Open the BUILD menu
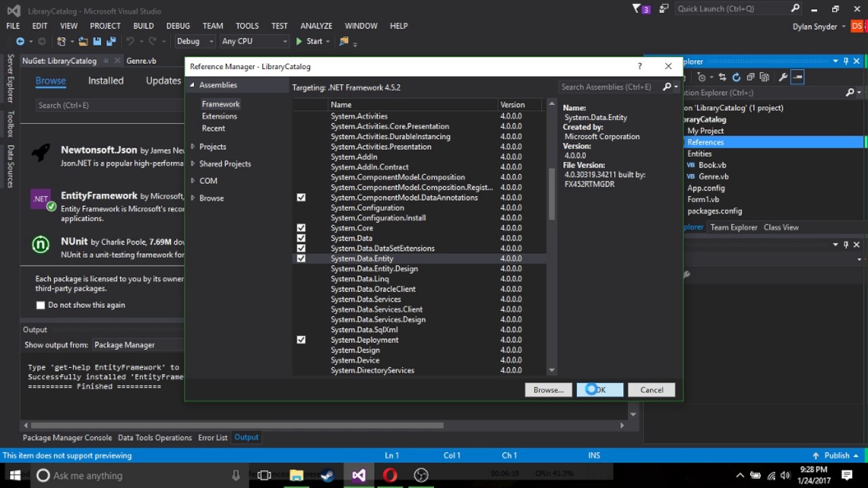 143,26
